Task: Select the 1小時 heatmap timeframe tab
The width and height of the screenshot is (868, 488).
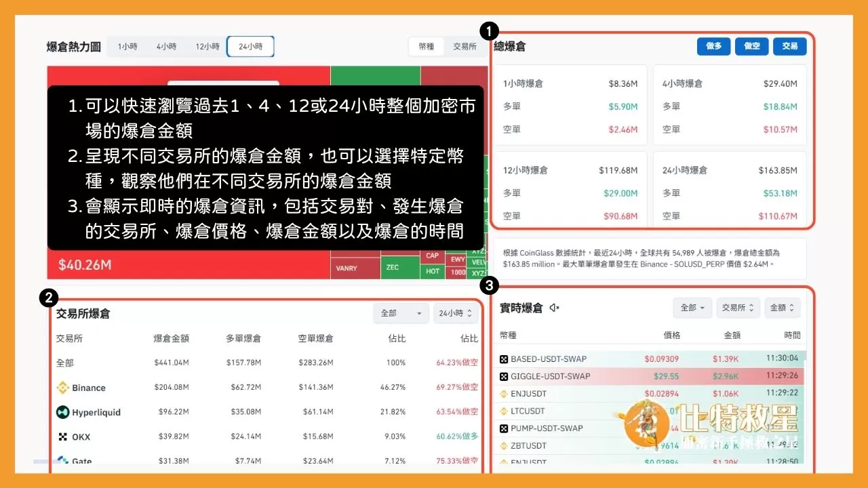Action: click(127, 47)
